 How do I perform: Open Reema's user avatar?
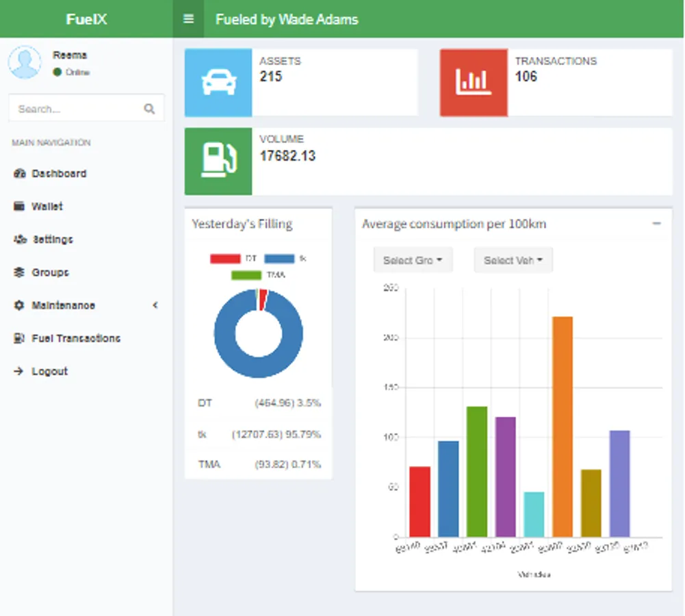25,62
